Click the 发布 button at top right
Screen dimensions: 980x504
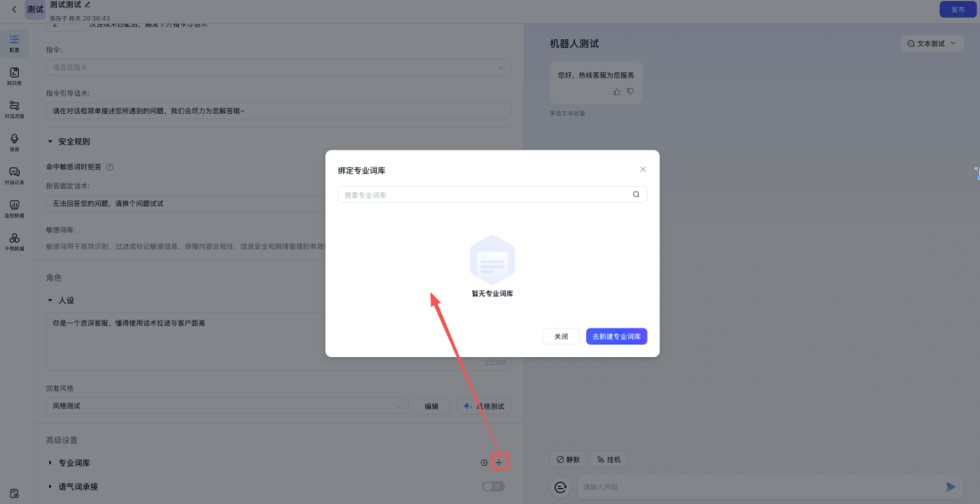click(x=958, y=9)
